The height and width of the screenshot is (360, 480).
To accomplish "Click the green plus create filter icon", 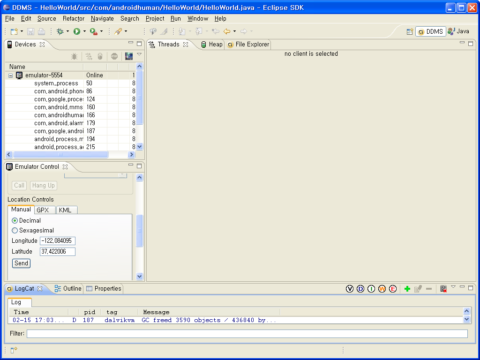I will point(407,289).
